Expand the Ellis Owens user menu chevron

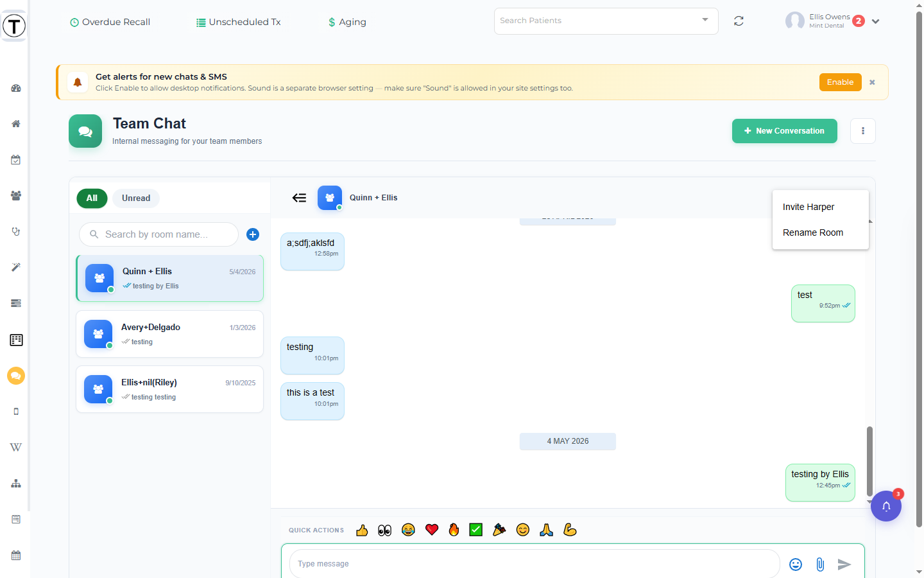click(x=875, y=21)
